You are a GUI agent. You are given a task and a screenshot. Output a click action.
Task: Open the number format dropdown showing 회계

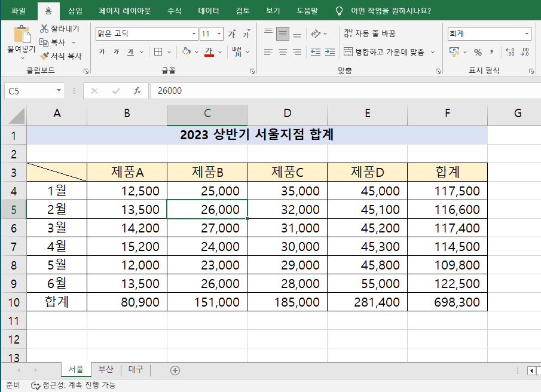527,34
